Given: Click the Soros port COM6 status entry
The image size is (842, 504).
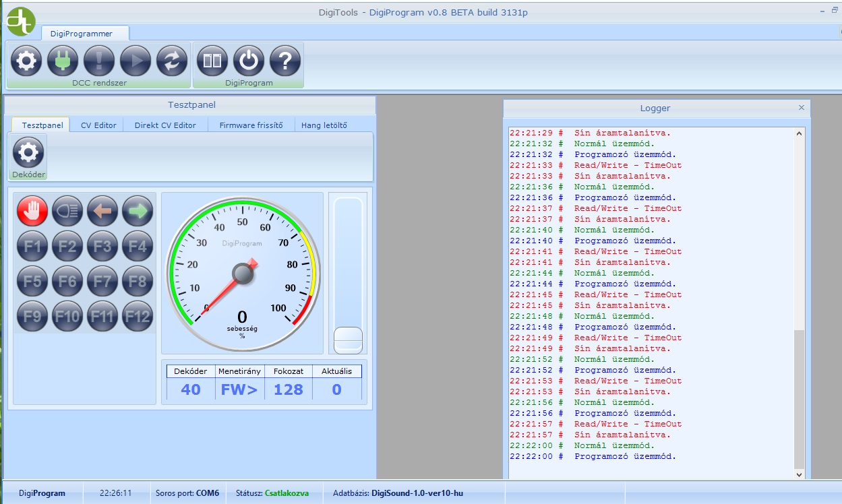Looking at the screenshot, I should pyautogui.click(x=187, y=493).
